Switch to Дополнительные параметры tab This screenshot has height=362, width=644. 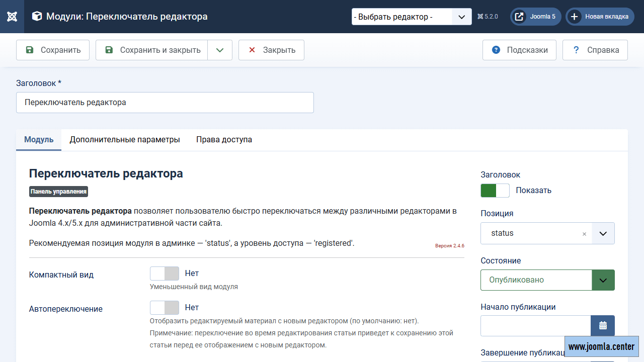125,140
